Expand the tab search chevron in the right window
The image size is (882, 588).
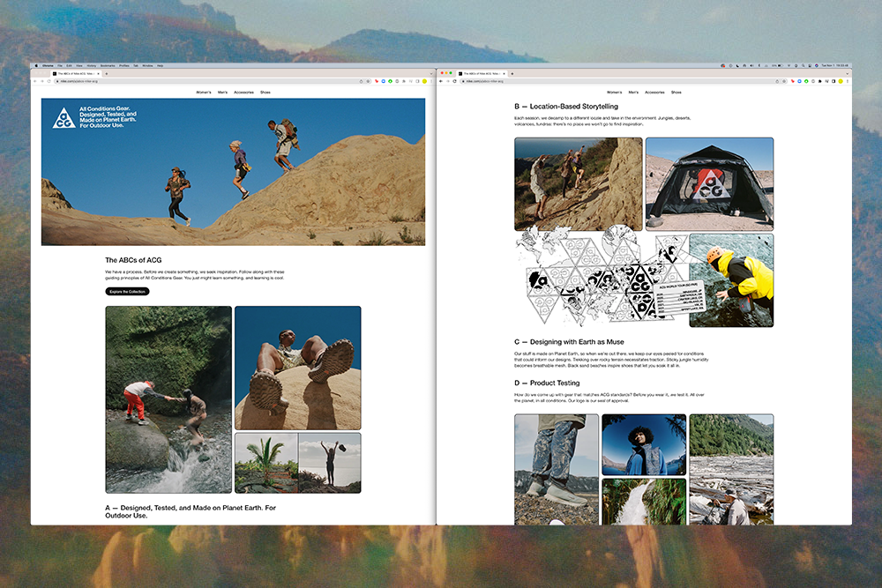tap(847, 73)
